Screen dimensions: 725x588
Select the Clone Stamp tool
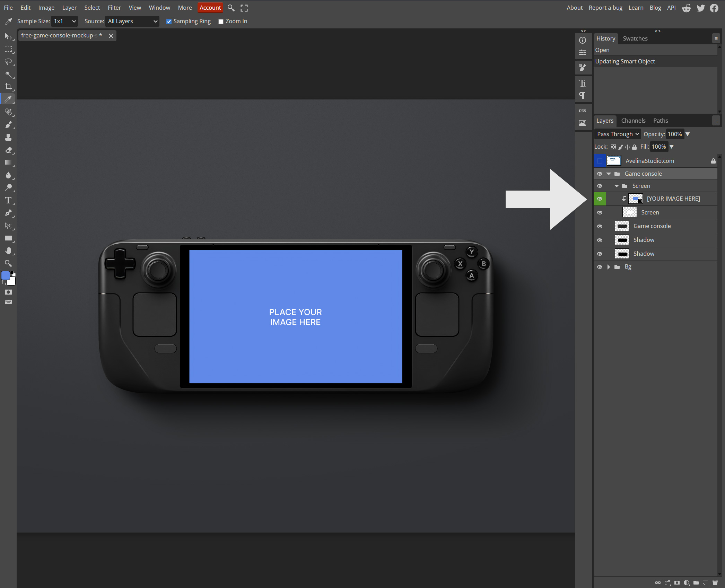tap(8, 137)
